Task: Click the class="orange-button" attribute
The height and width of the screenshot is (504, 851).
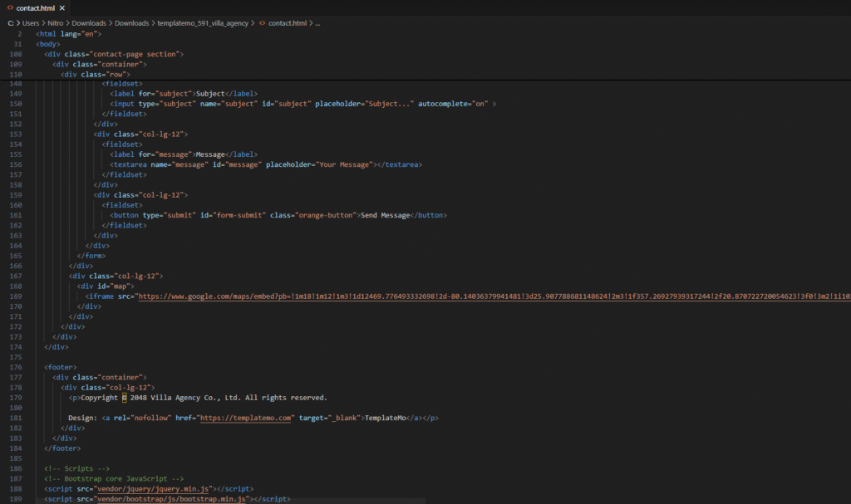Action: 314,215
